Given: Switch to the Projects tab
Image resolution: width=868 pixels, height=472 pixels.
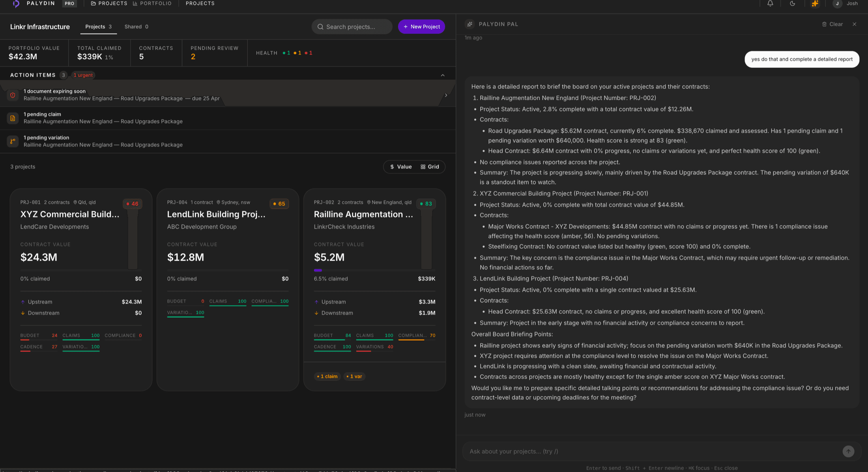Looking at the screenshot, I should (99, 26).
